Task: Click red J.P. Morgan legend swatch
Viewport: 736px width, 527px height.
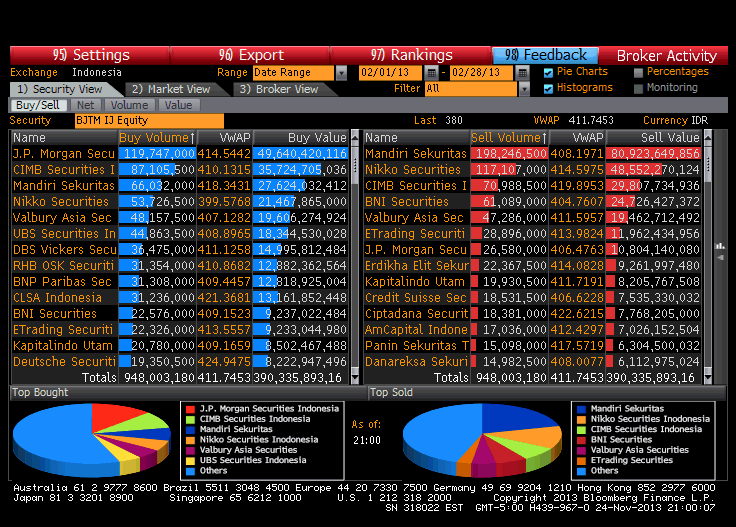Action: click(189, 409)
